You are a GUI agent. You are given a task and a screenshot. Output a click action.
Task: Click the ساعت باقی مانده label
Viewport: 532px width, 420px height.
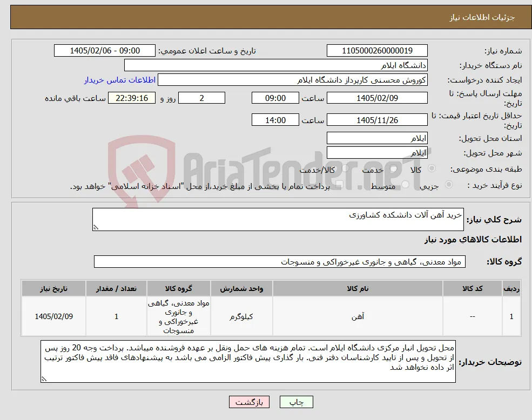point(75,98)
